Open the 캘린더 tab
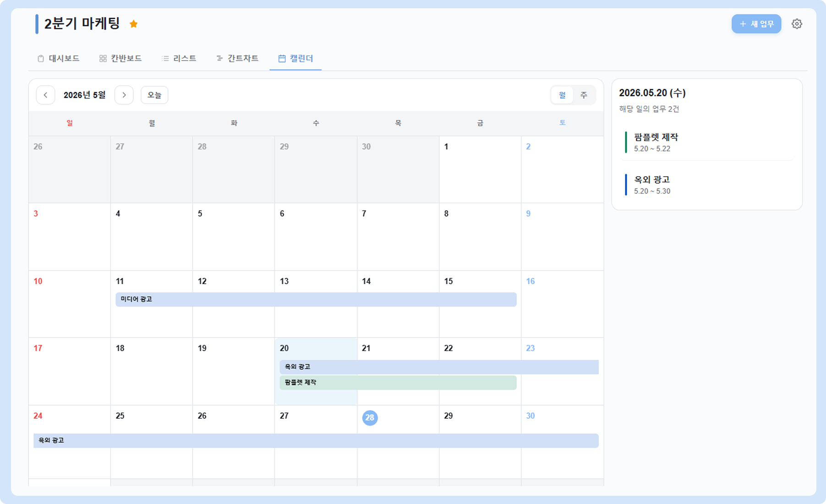 coord(295,59)
